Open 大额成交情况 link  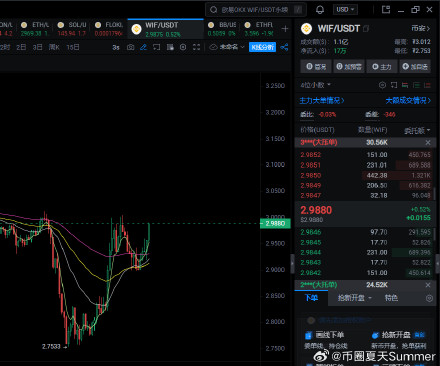(408, 100)
